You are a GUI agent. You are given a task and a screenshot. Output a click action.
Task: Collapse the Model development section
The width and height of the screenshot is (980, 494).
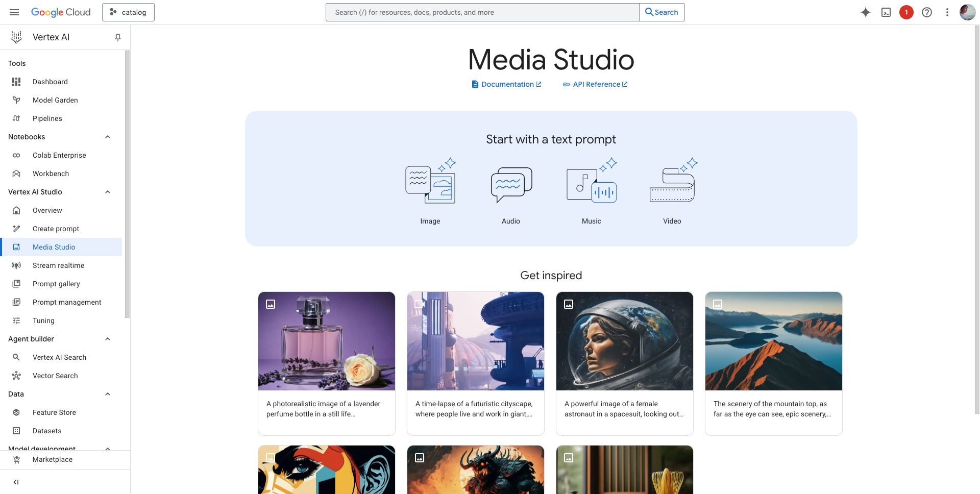tap(108, 449)
